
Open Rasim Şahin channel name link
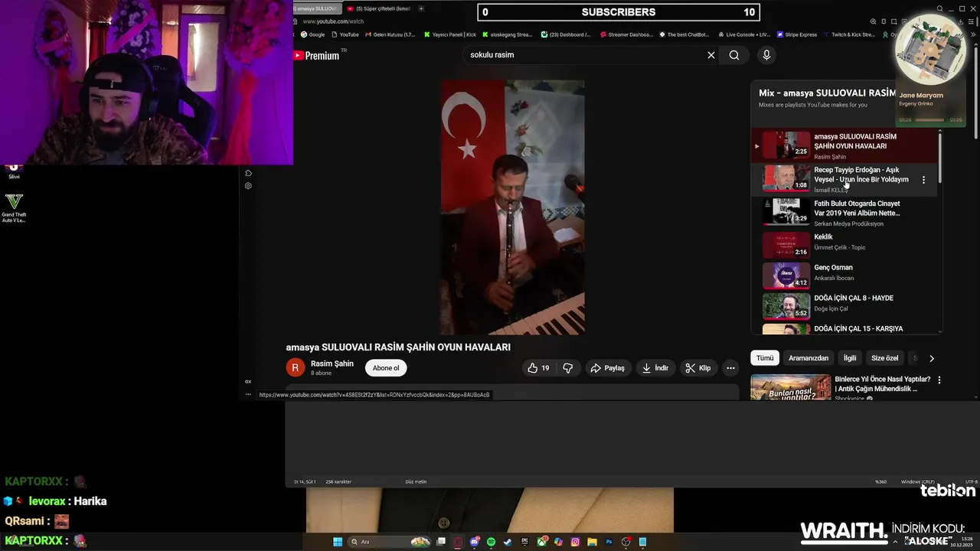click(332, 364)
